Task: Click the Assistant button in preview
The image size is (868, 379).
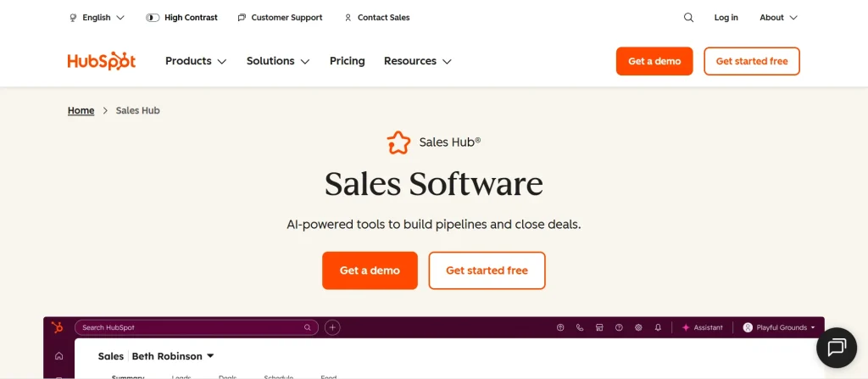Action: tap(702, 327)
